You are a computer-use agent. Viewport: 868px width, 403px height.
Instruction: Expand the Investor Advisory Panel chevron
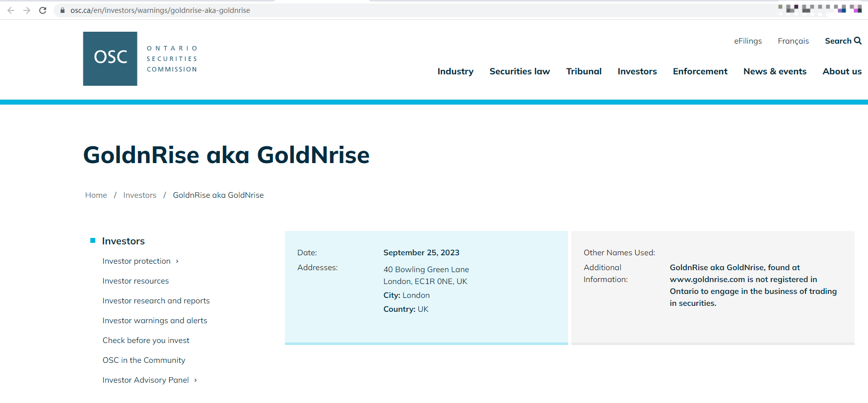[196, 380]
